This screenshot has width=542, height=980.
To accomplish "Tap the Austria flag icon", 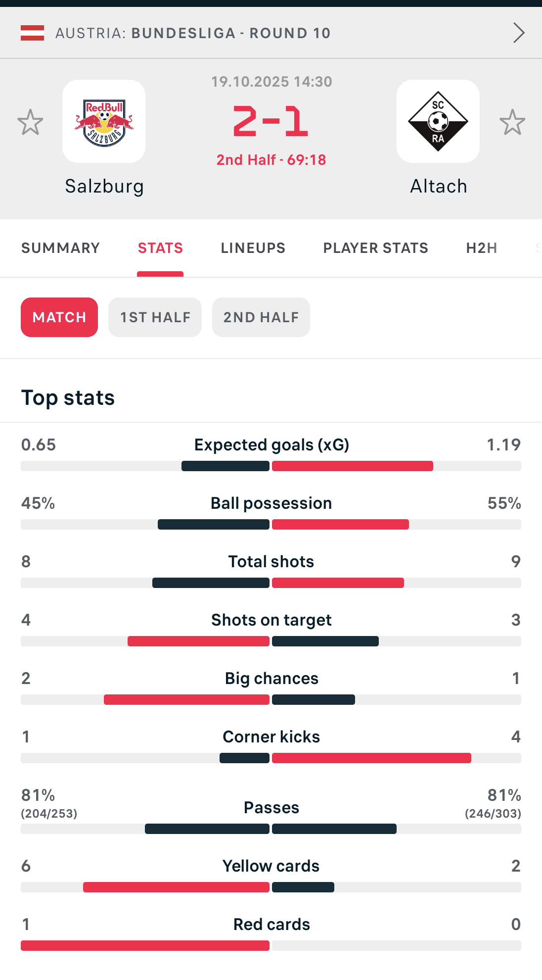I will tap(32, 33).
